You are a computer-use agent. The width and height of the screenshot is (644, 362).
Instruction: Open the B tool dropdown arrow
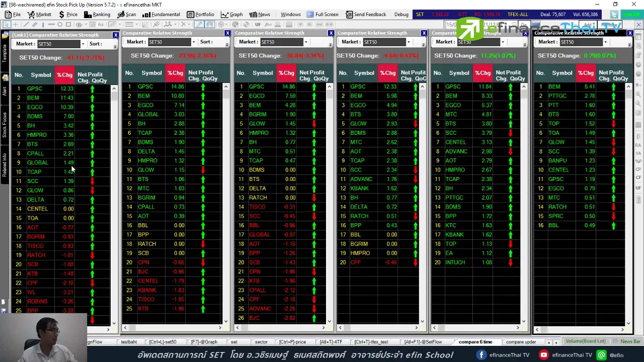[86, 24]
